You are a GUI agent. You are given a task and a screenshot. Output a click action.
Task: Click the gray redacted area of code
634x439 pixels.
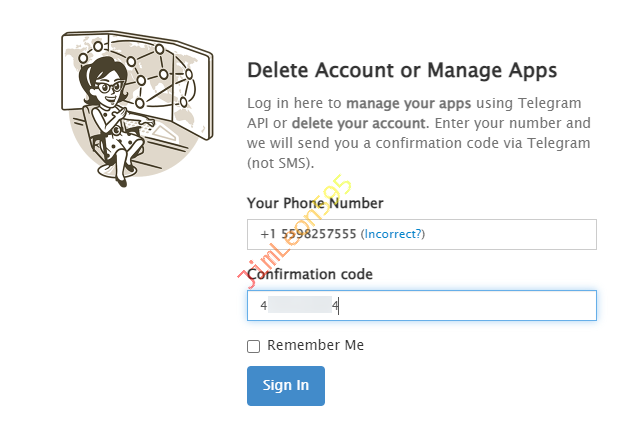tap(299, 305)
